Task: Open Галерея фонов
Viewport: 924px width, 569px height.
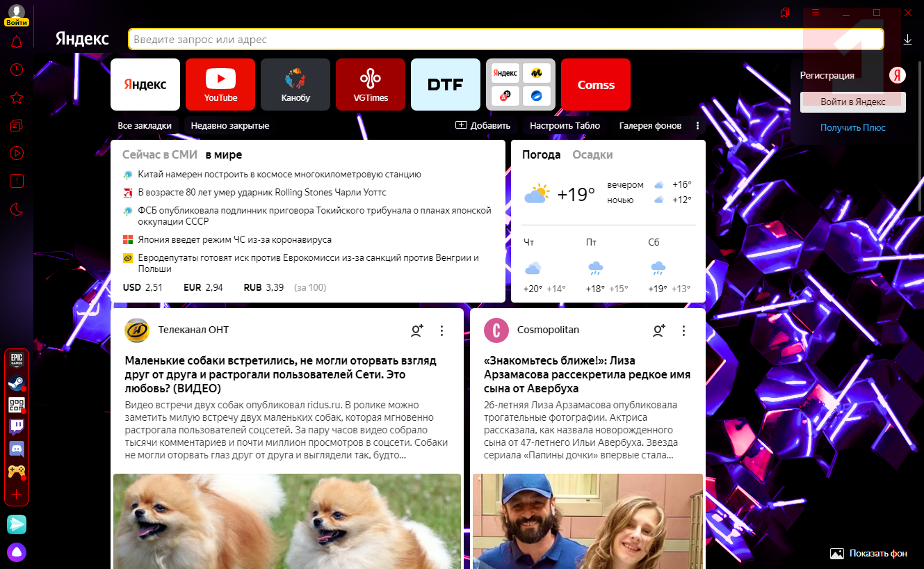Action: point(650,126)
